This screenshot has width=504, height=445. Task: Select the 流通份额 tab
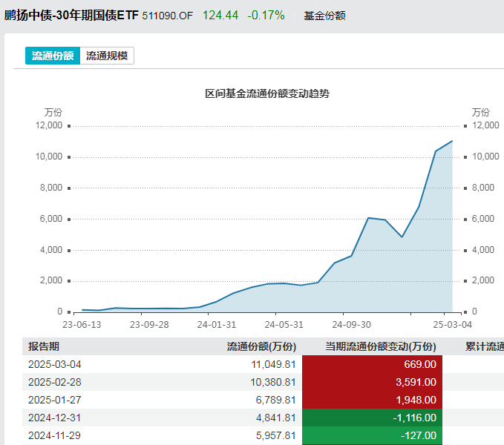[53, 56]
